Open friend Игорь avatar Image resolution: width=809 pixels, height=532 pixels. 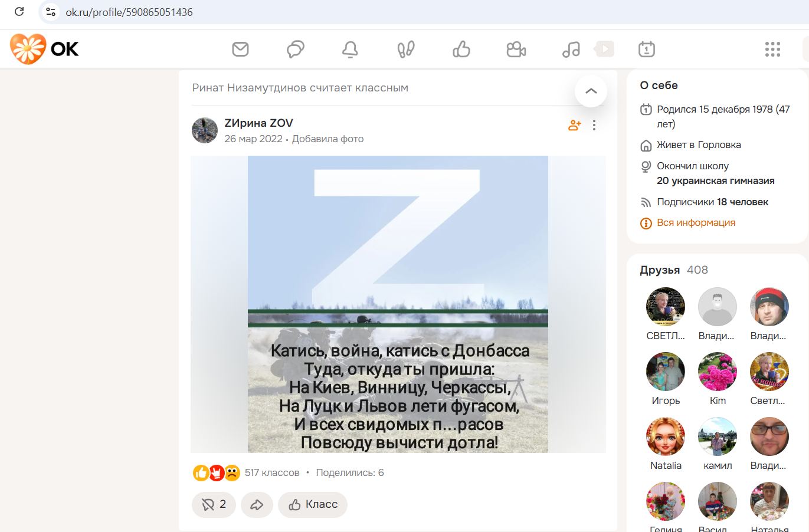coord(666,372)
